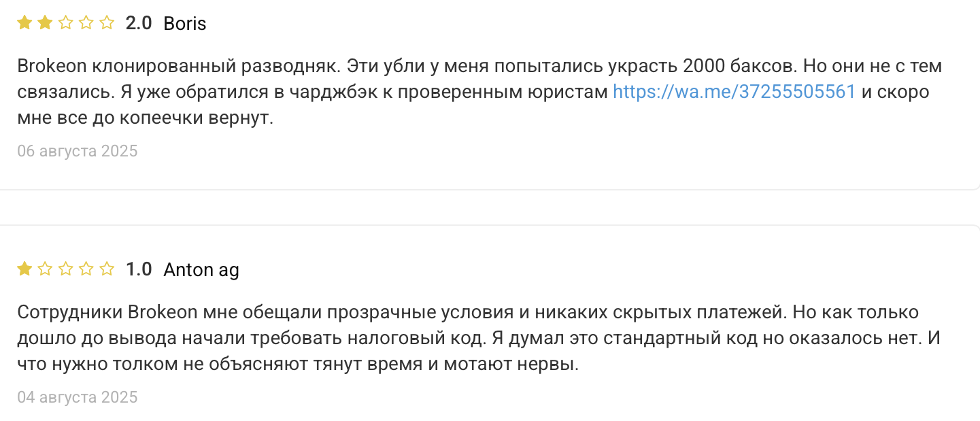Image resolution: width=980 pixels, height=421 pixels.
Task: Click the review text starting 'Сотрудники Brokeon'
Action: tap(479, 338)
